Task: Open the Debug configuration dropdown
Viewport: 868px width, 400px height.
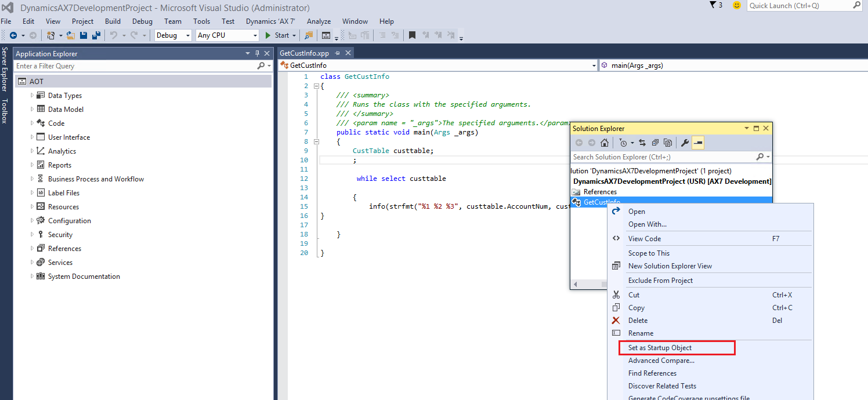Action: point(187,35)
